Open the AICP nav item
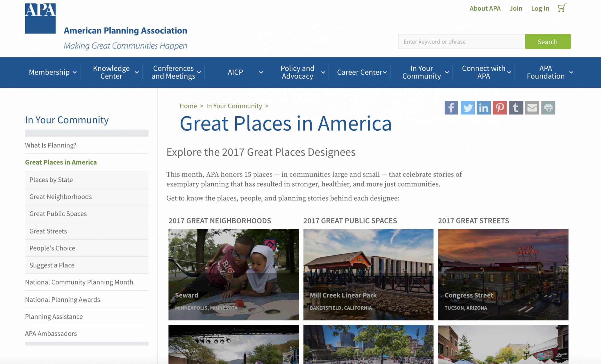This screenshot has width=601, height=364. tap(235, 72)
